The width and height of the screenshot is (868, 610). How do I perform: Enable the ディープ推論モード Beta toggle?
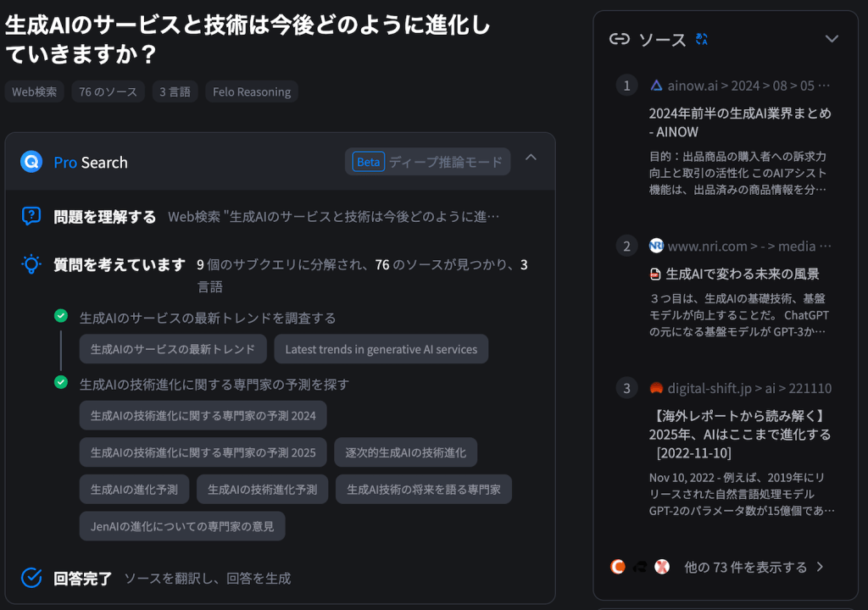[427, 161]
